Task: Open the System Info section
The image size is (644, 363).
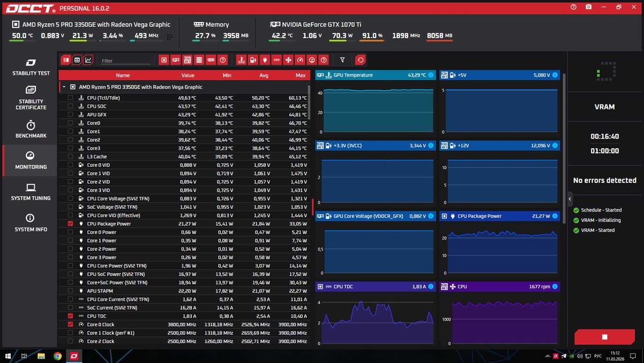Action: (x=31, y=223)
